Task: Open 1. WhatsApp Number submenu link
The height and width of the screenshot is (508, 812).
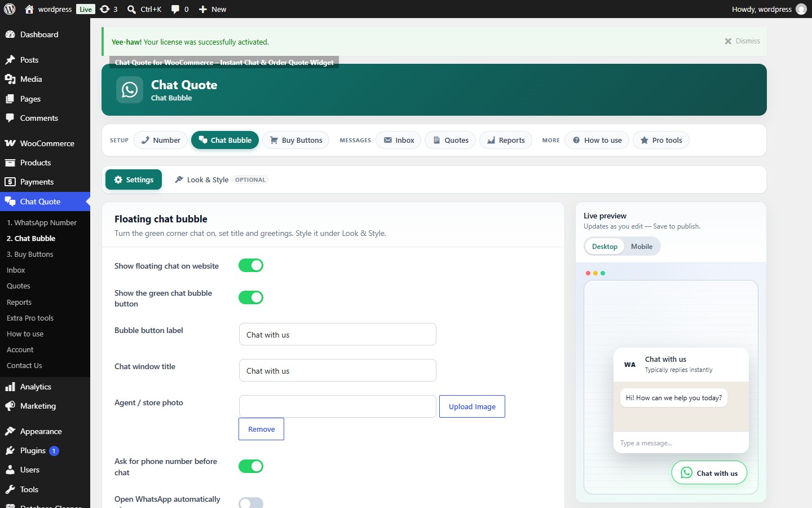Action: coord(42,222)
